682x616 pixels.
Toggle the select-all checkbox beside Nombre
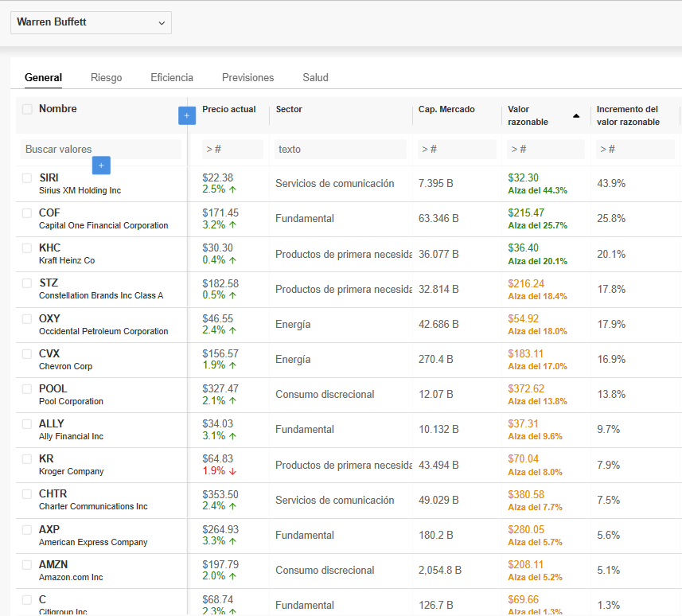(27, 109)
